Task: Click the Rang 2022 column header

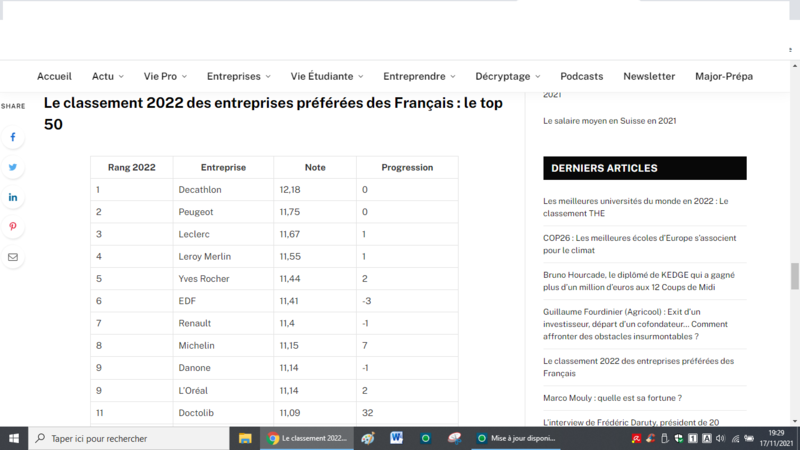Action: pos(132,167)
